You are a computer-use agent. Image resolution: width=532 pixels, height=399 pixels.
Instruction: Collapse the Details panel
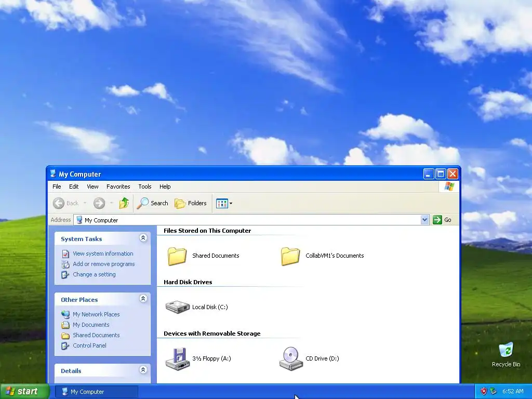(143, 370)
